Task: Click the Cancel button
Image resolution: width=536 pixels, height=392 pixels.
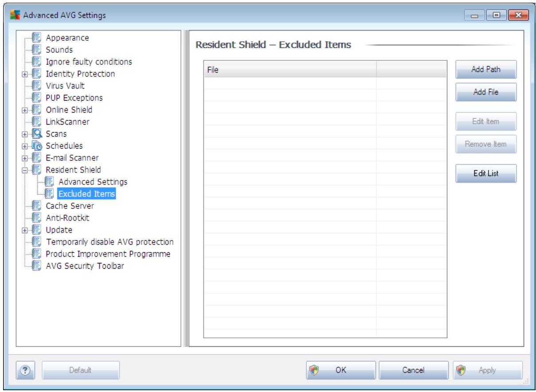Action: pos(414,369)
